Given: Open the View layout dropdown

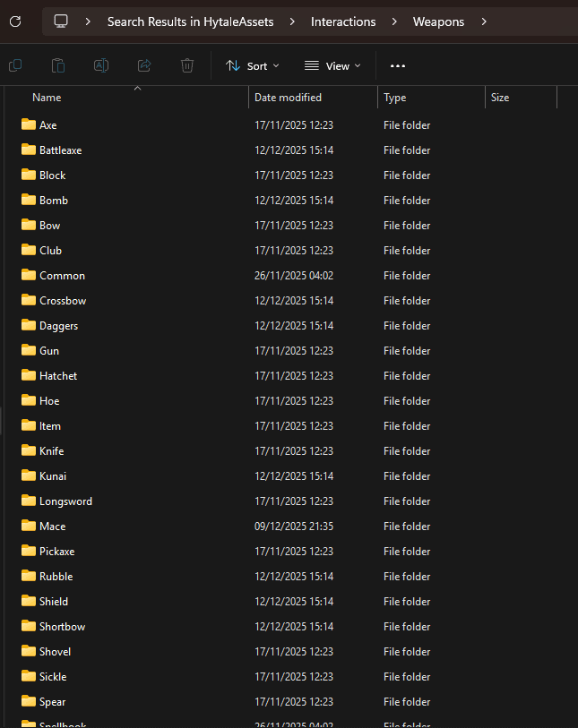Looking at the screenshot, I should 332,65.
